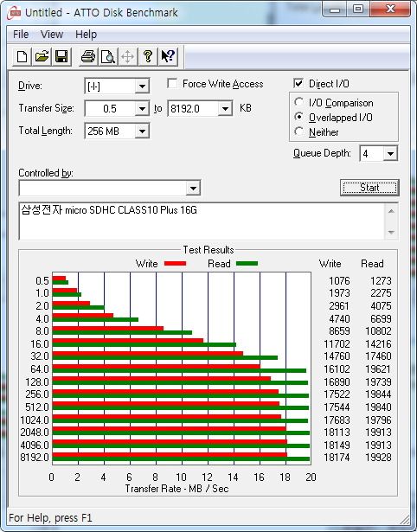Click the description box scroll-down arrow
Viewport: 417px width, 532px height.
tap(391, 233)
